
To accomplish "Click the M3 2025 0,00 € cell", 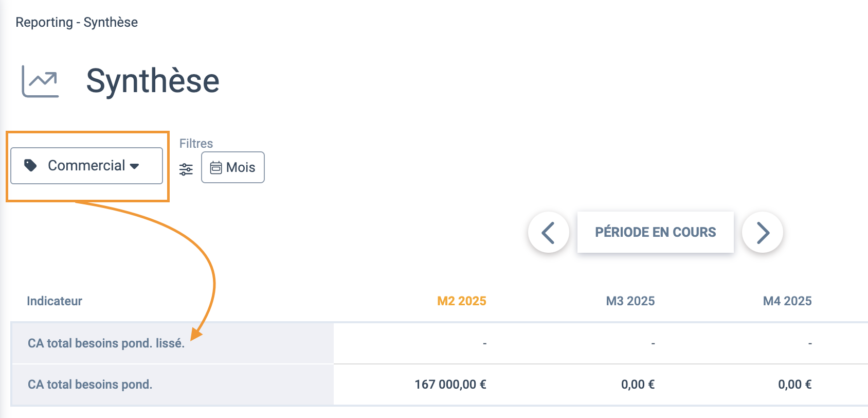I will pos(638,385).
